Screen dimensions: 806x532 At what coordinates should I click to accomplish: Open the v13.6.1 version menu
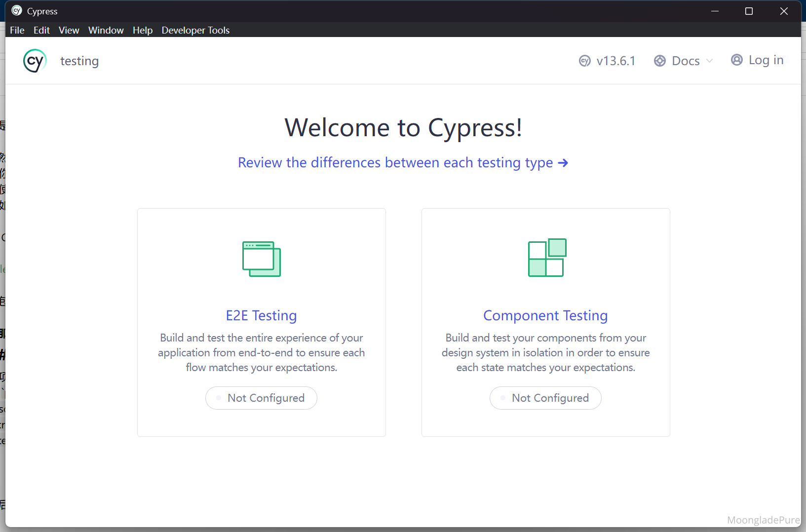615,61
